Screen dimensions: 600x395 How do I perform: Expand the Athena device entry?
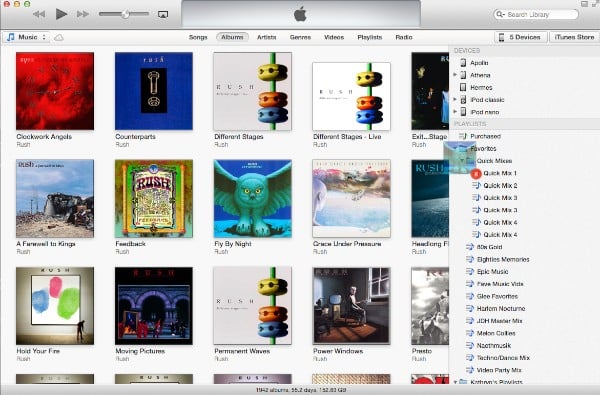pyautogui.click(x=455, y=75)
